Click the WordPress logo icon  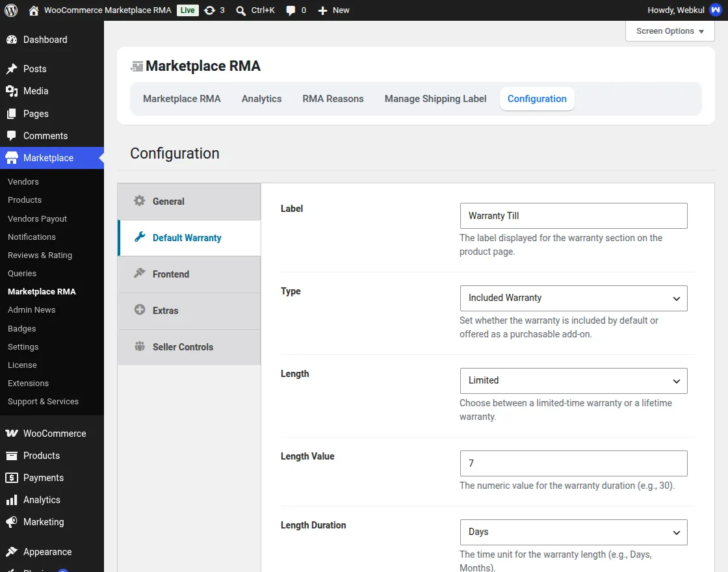pos(11,10)
